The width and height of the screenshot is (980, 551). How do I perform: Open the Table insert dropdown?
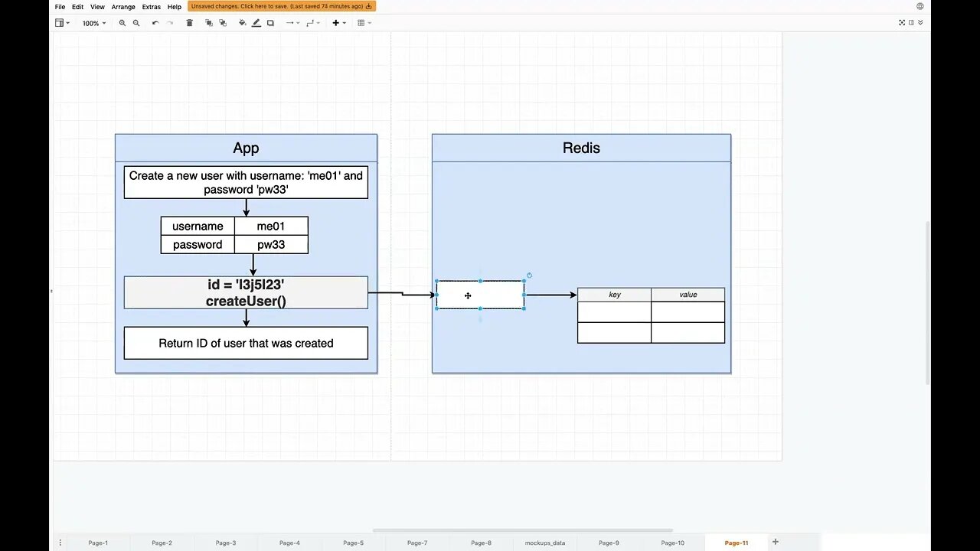pos(364,23)
